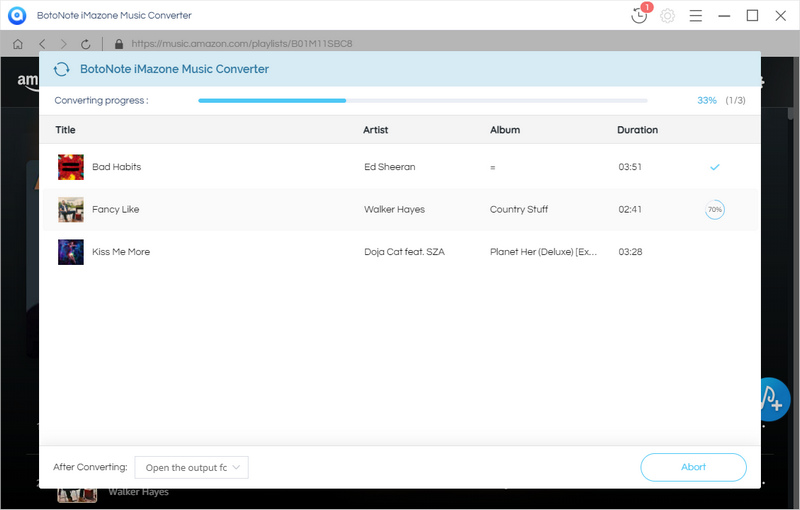The image size is (800, 510).
Task: Click the Amazon Music URL address bar
Action: (x=240, y=44)
